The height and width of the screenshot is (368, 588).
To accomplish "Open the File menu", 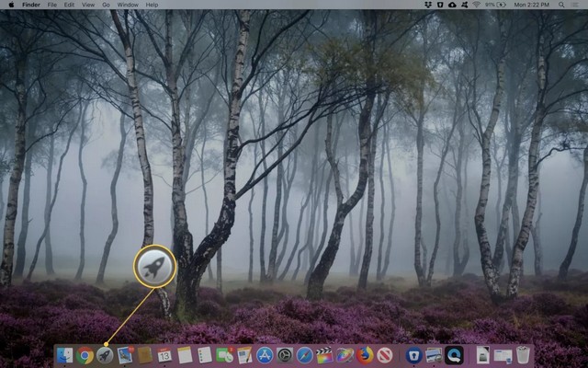I will click(x=51, y=5).
